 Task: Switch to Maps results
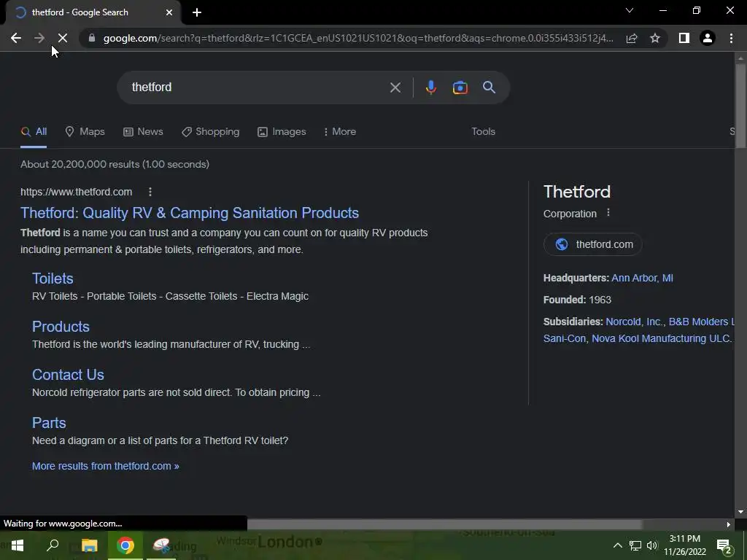click(85, 132)
